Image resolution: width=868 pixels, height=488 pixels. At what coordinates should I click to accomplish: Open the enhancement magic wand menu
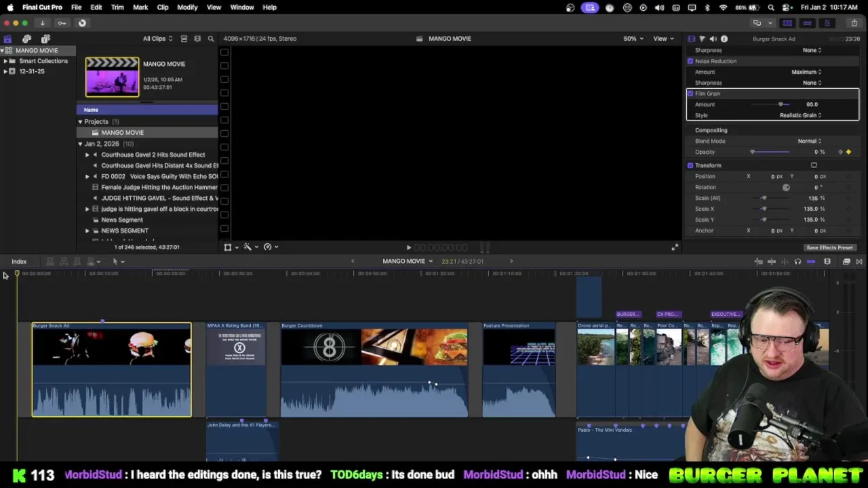(x=250, y=247)
